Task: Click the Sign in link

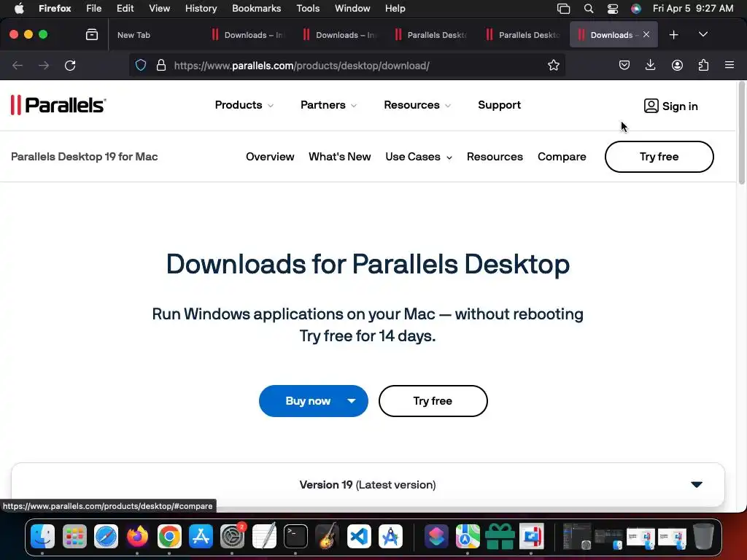Action: point(680,106)
